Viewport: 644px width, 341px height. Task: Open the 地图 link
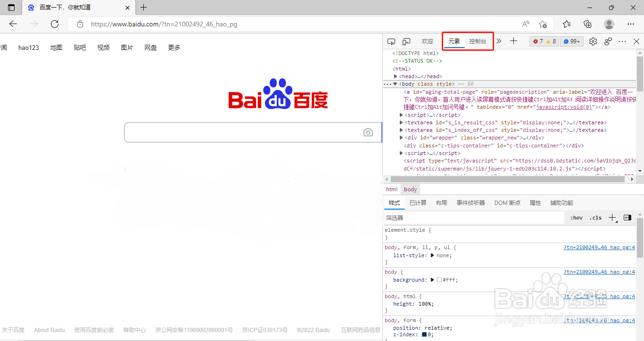(x=56, y=48)
